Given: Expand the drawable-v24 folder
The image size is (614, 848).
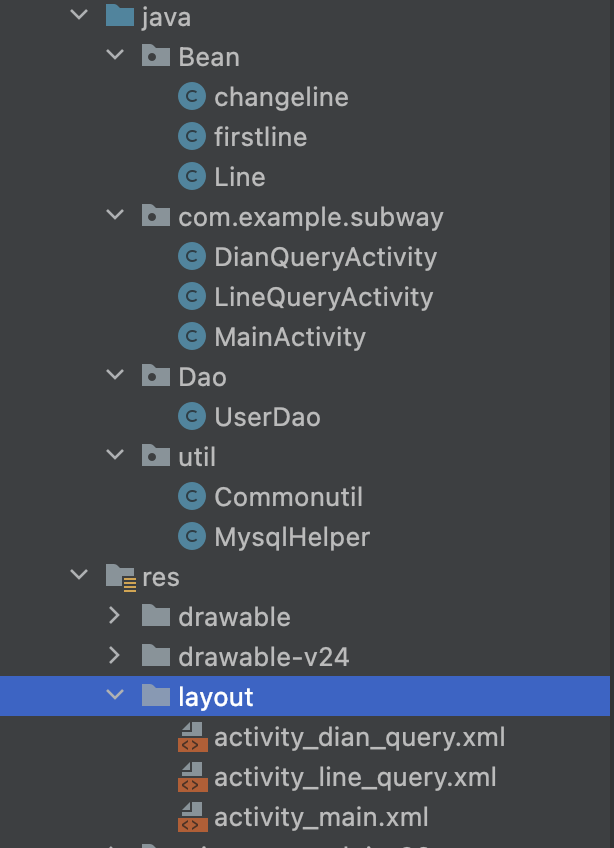Looking at the screenshot, I should coord(115,656).
